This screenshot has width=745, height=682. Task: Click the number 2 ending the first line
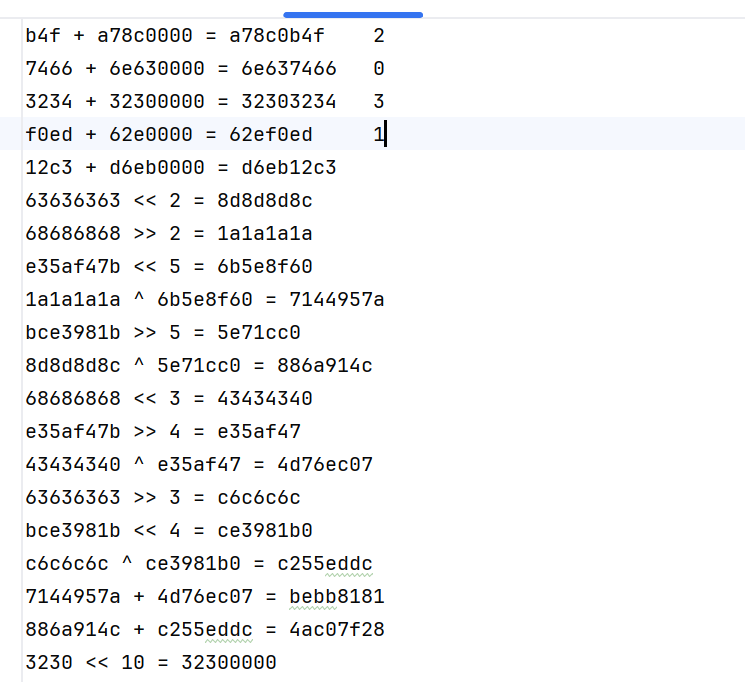tap(379, 36)
